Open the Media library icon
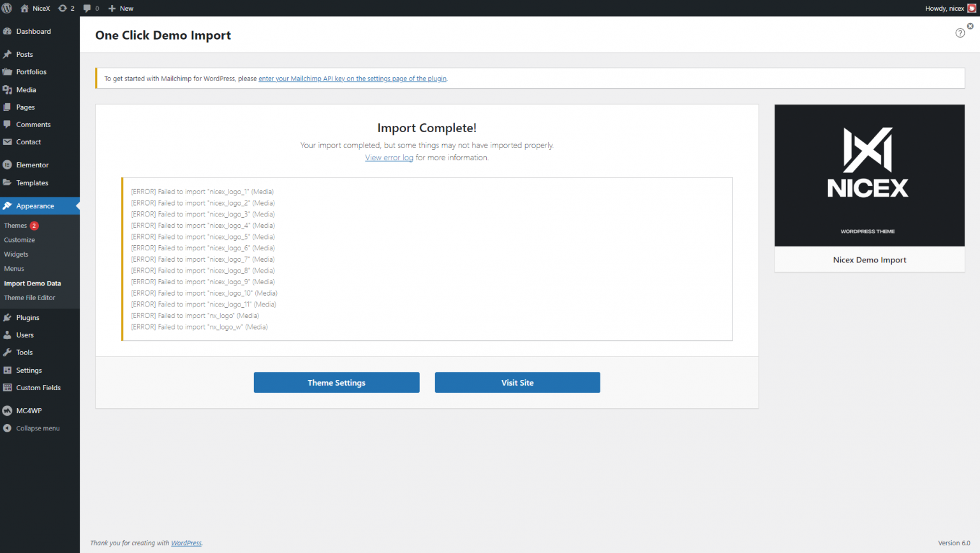Image resolution: width=980 pixels, height=553 pixels. tap(9, 89)
